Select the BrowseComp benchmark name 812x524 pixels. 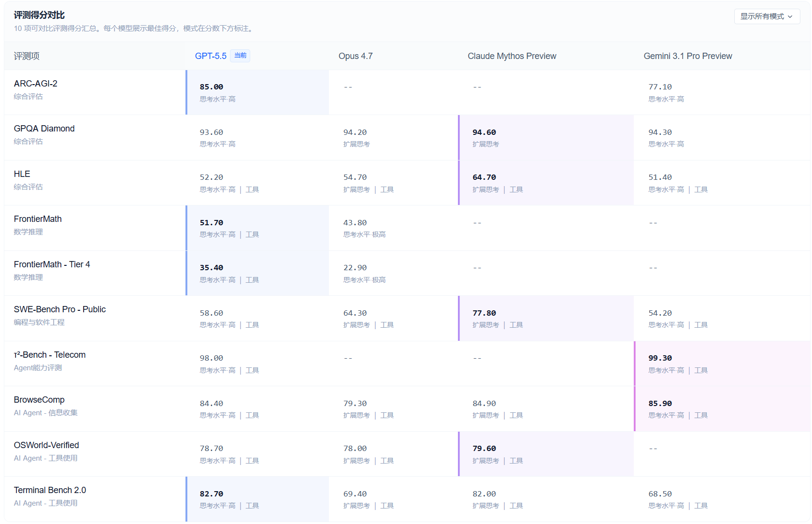[39, 400]
